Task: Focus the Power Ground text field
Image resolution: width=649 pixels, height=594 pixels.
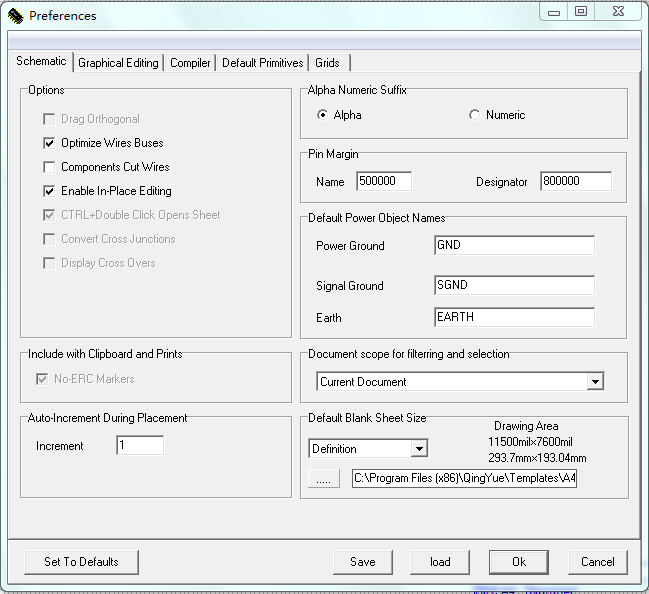Action: pos(514,245)
